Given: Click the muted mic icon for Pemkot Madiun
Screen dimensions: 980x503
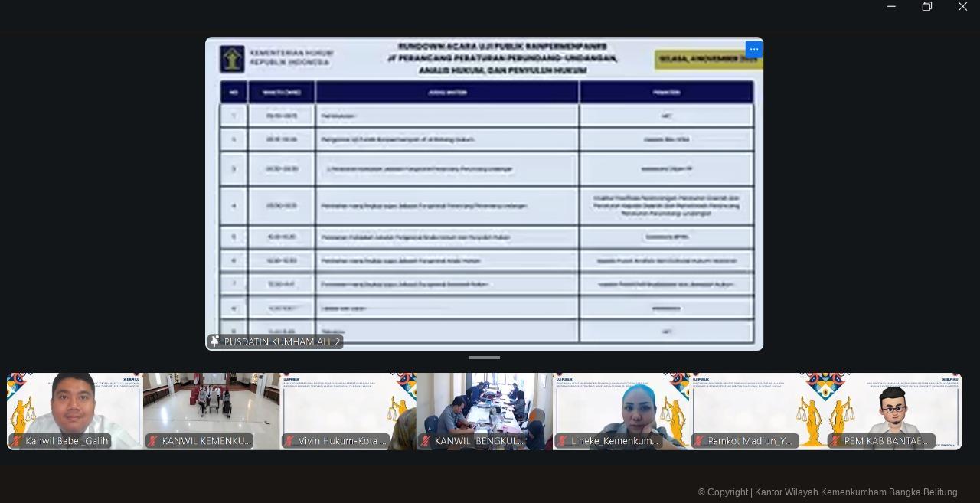Looking at the screenshot, I should pos(698,441).
